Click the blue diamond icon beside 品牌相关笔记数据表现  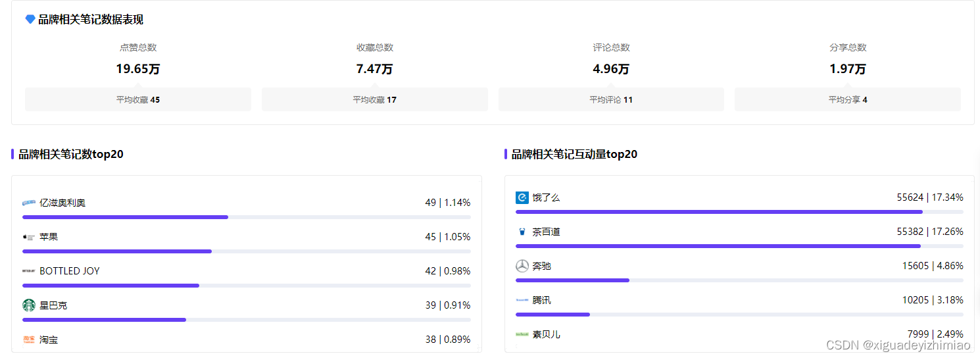(30, 20)
